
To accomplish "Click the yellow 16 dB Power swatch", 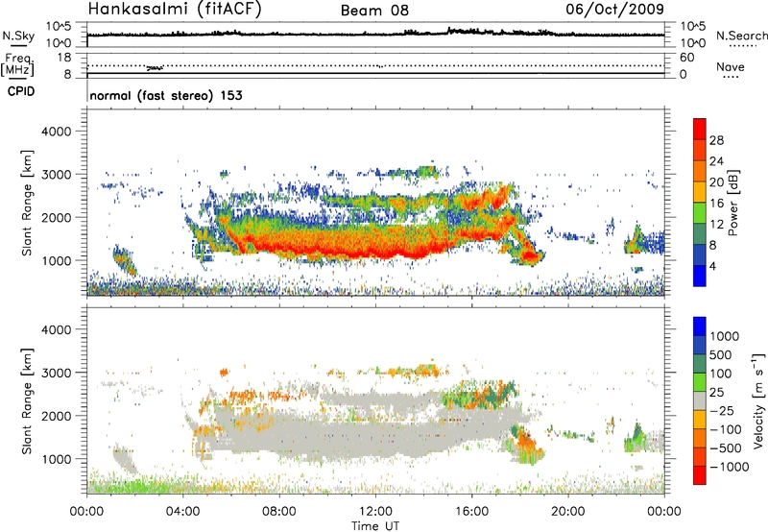I will pyautogui.click(x=700, y=191).
